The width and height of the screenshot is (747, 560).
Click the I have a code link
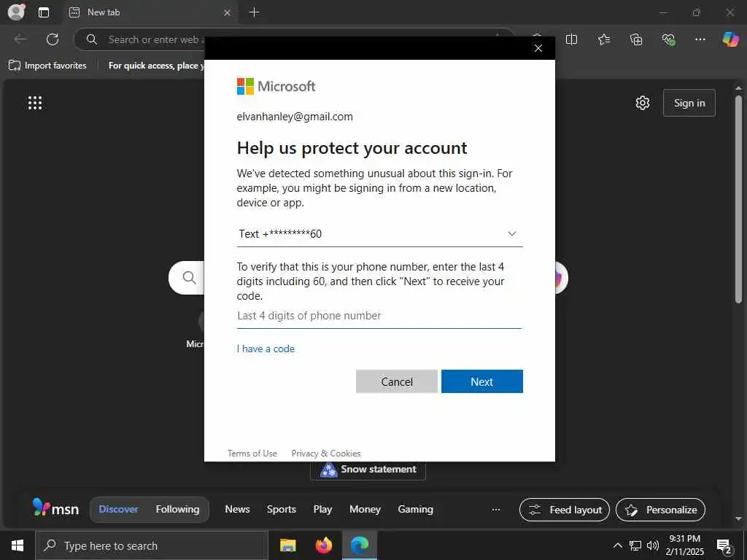(x=266, y=349)
